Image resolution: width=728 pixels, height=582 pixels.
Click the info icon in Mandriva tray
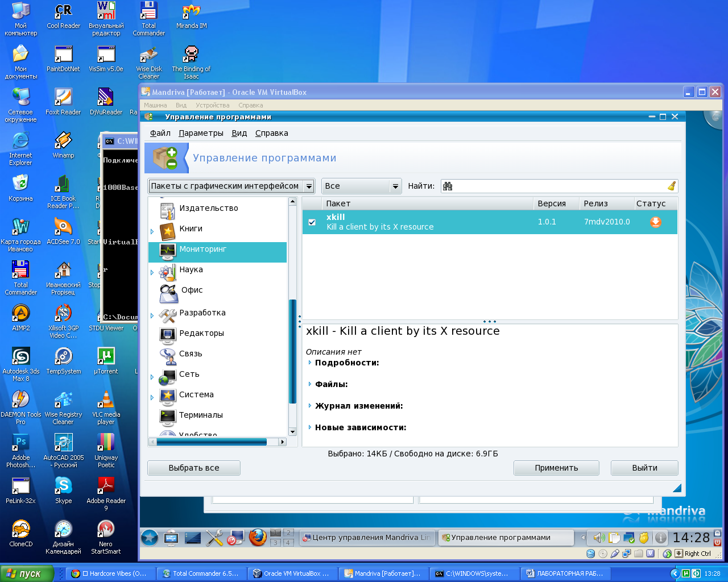[660, 537]
